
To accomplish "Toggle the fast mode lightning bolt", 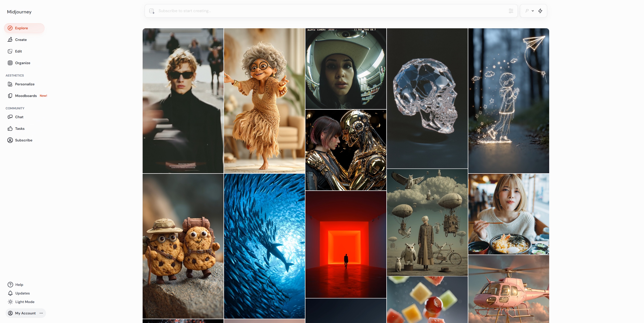I will coord(540,11).
